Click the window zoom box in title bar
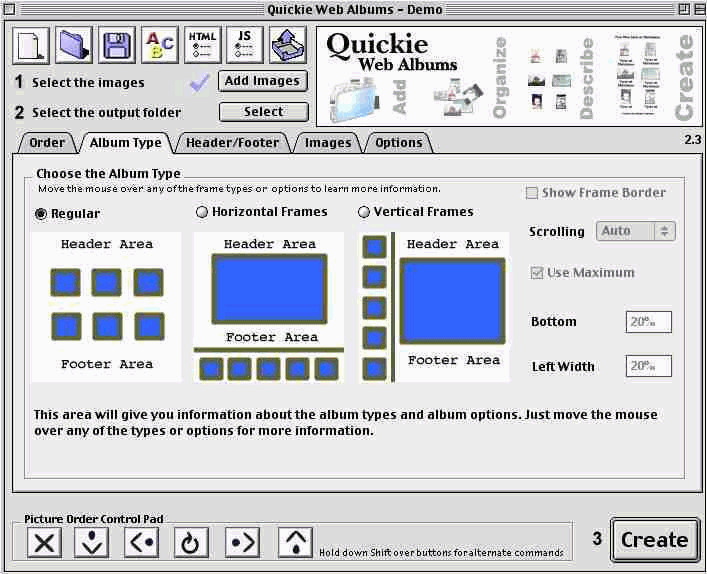Screen dimensions: 707x574 coord(684,9)
